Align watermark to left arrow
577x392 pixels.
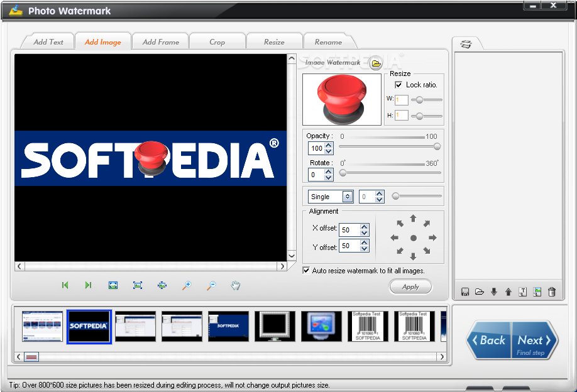click(395, 238)
